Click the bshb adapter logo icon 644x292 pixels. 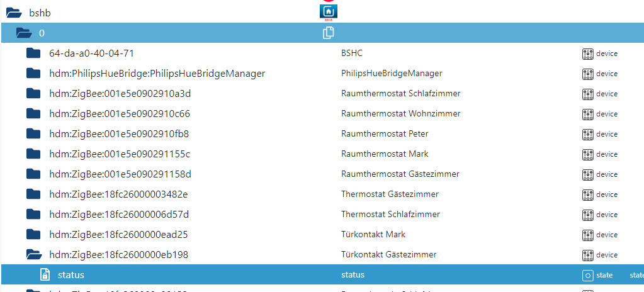(329, 11)
